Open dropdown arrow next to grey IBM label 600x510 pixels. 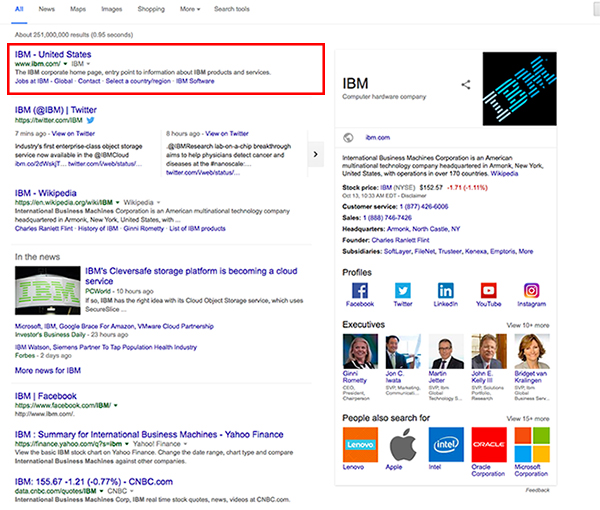(88, 64)
